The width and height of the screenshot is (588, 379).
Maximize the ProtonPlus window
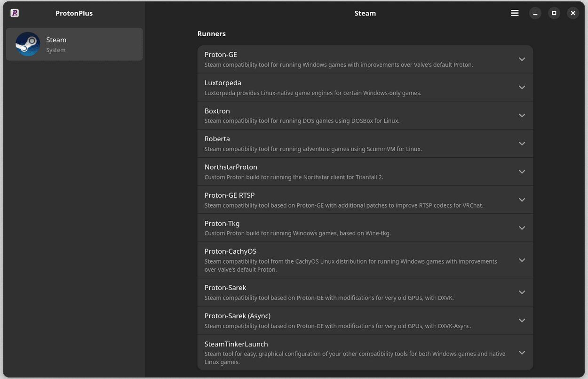tap(554, 13)
